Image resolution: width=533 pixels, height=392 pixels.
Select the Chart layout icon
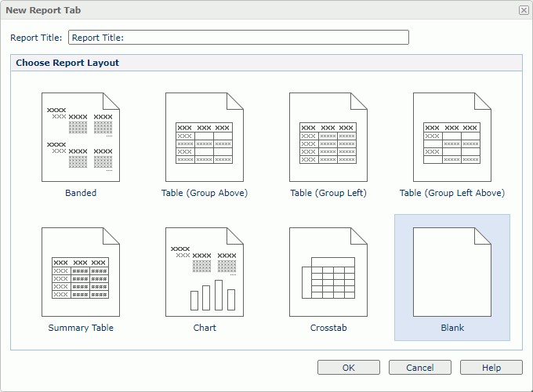(x=204, y=272)
